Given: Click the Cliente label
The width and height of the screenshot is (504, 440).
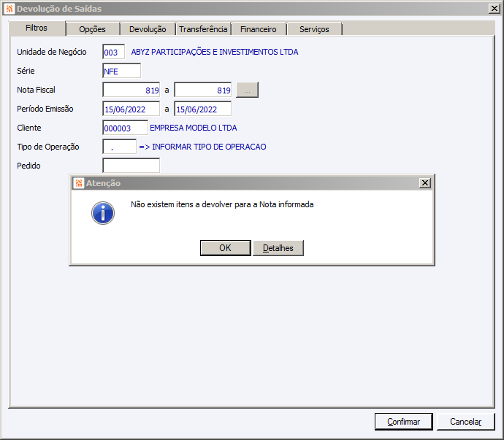Looking at the screenshot, I should (x=29, y=128).
